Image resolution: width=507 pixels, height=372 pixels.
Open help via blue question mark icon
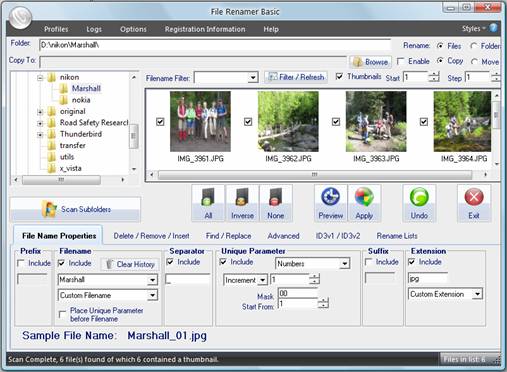coord(493,28)
